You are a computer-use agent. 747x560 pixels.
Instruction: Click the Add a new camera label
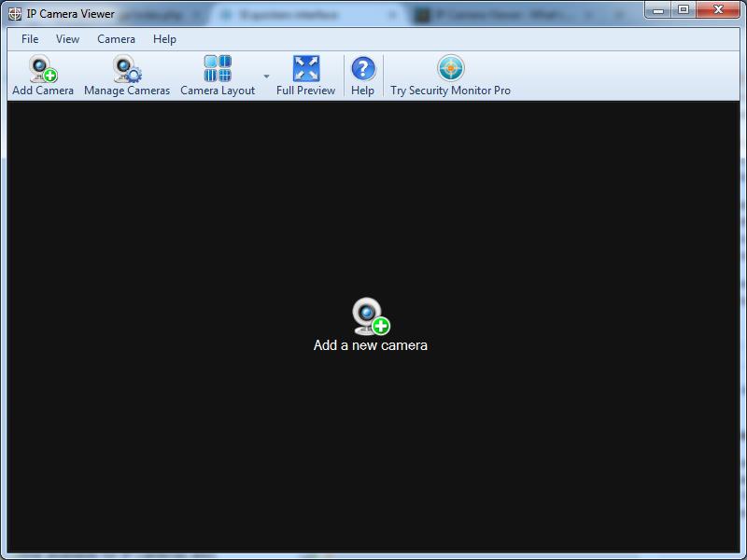coord(371,344)
